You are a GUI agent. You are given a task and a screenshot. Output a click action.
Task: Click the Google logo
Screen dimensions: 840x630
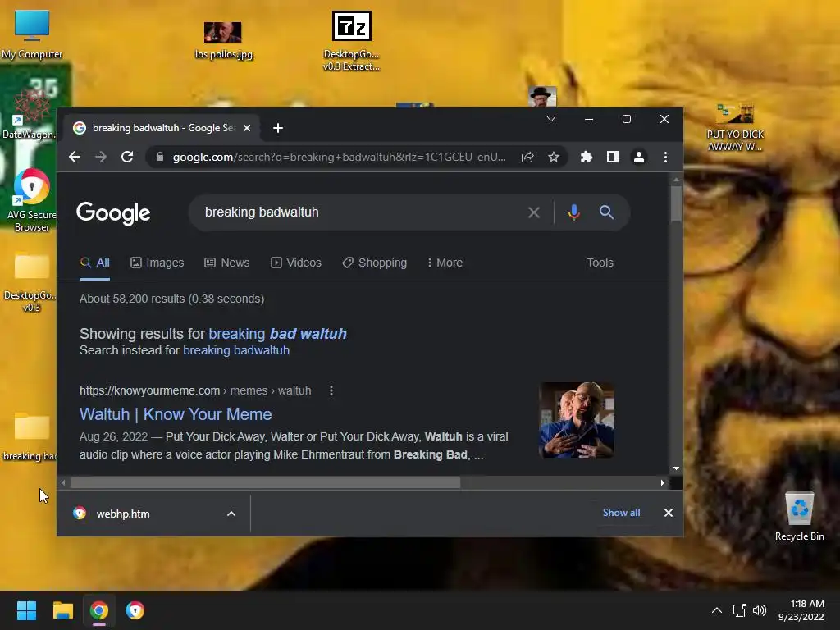coord(113,213)
